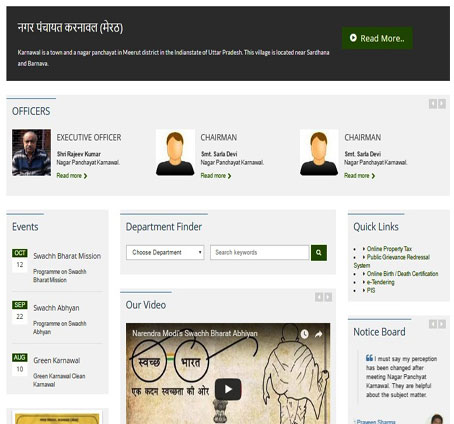This screenshot has height=424, width=454.
Task: Play the Swachh Bharat Abhiyan video
Action: [x=228, y=389]
